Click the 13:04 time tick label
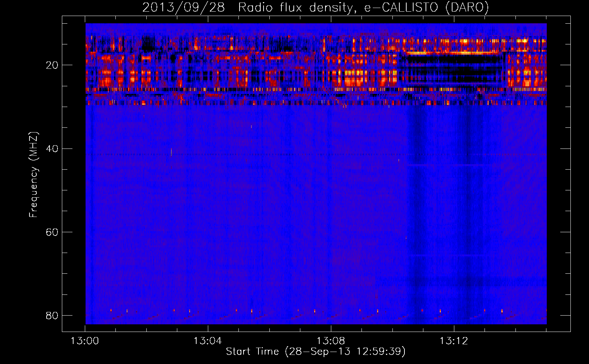589x364 pixels. click(x=207, y=341)
